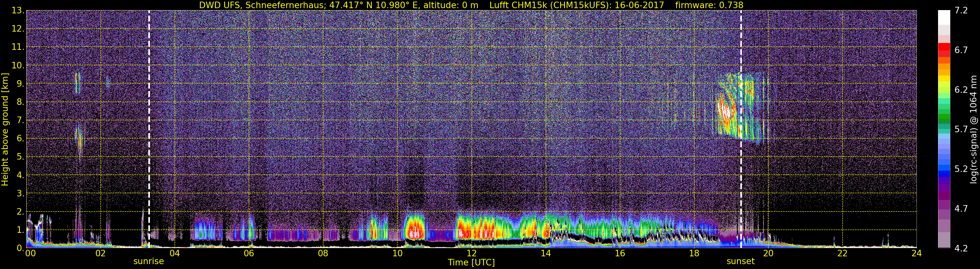Click the '7.' tick on the height axis
Image resolution: width=980 pixels, height=269 pixels.
coord(20,120)
